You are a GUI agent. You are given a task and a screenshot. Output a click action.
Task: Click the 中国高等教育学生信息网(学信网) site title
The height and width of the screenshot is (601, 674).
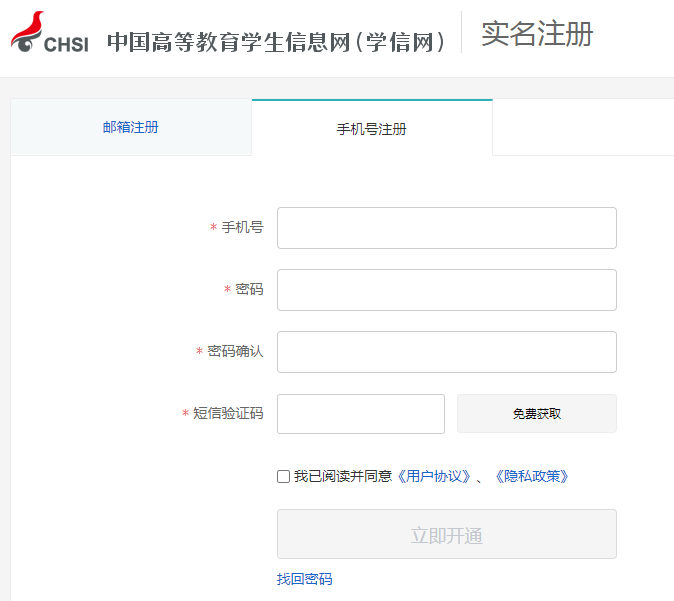(276, 43)
